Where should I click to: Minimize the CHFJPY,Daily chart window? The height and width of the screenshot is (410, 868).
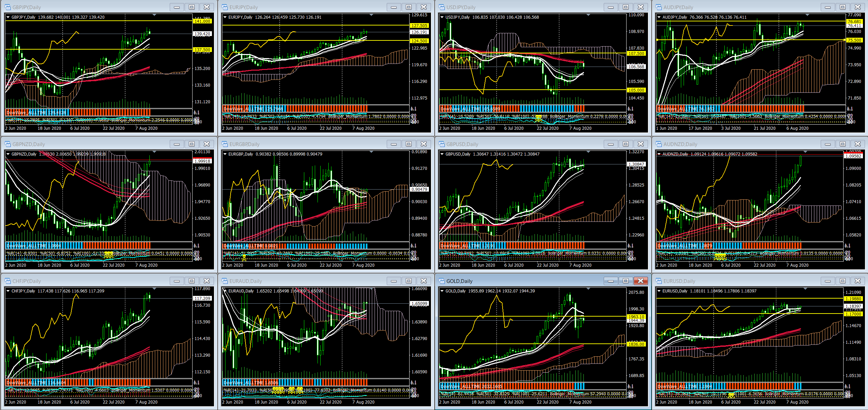pos(177,281)
